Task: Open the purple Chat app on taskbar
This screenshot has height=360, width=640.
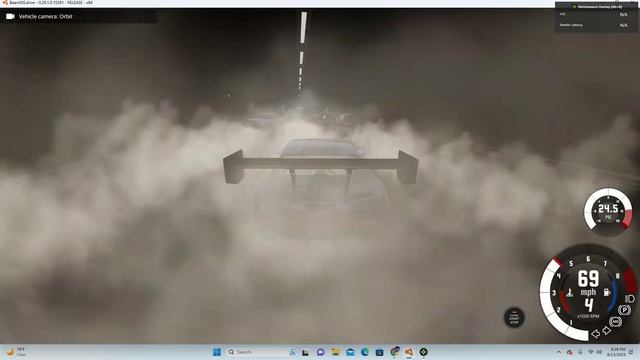Action: click(320, 352)
